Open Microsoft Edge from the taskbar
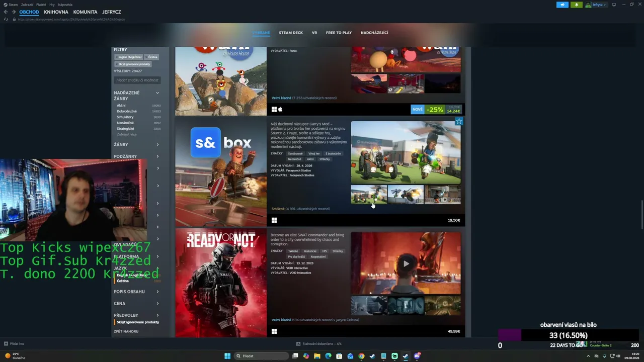 click(x=328, y=356)
